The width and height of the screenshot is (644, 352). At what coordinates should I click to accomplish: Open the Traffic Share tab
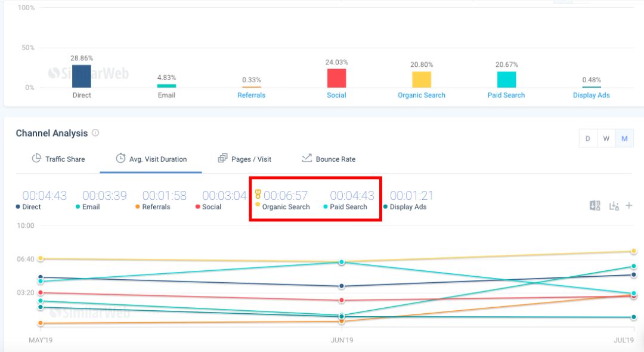(58, 159)
